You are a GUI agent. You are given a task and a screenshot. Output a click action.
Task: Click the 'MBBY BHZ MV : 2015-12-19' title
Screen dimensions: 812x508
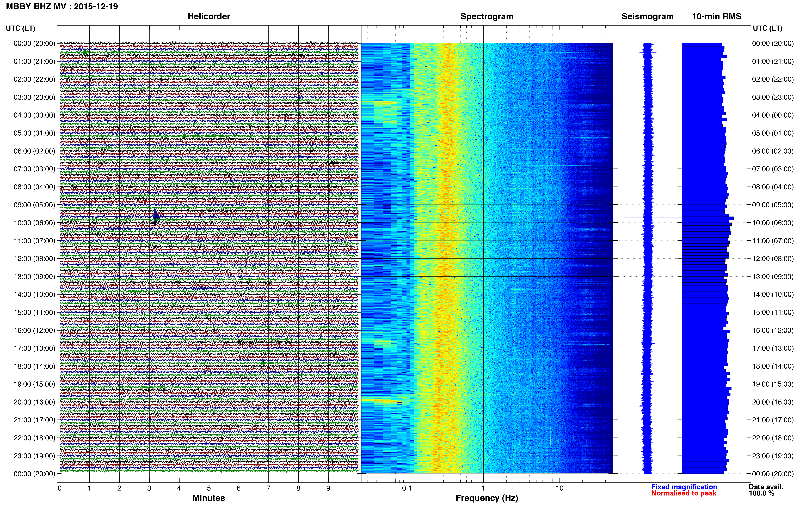[x=62, y=6]
